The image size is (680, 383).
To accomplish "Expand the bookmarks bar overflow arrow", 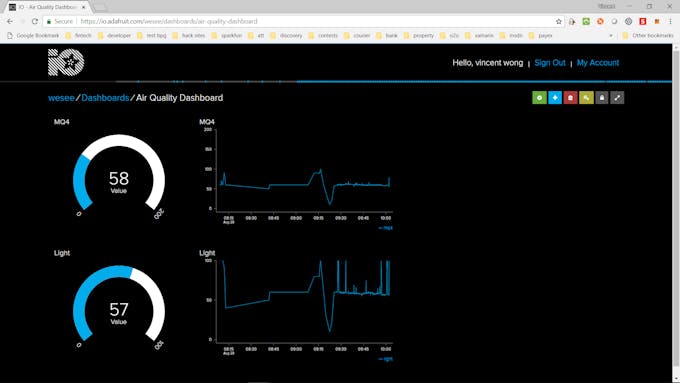I will coord(611,36).
